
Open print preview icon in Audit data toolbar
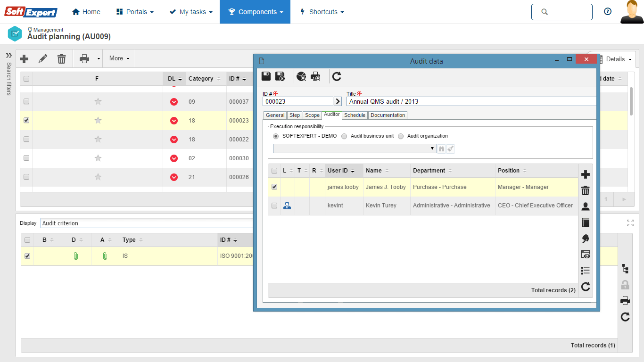315,76
